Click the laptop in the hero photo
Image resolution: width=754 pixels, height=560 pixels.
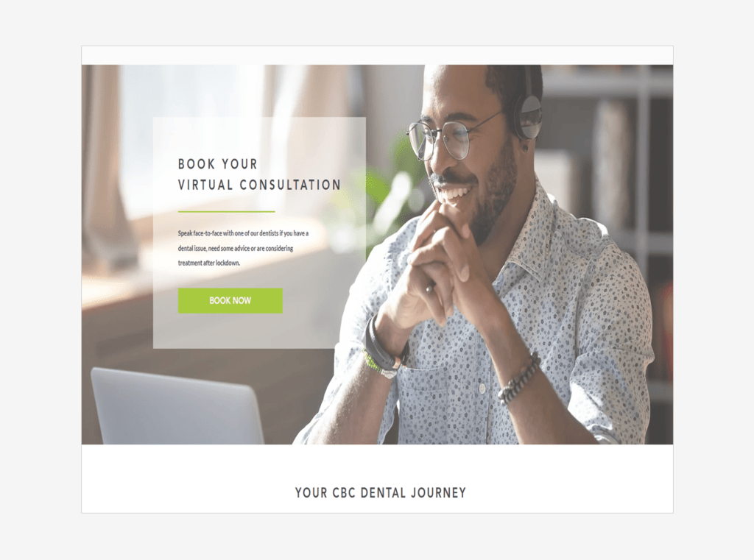click(x=177, y=406)
